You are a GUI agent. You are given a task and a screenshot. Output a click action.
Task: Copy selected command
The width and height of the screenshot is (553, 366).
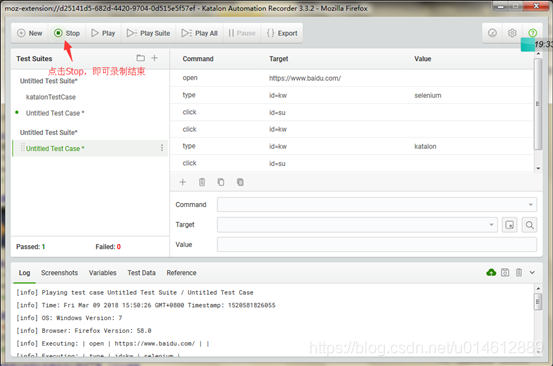221,182
